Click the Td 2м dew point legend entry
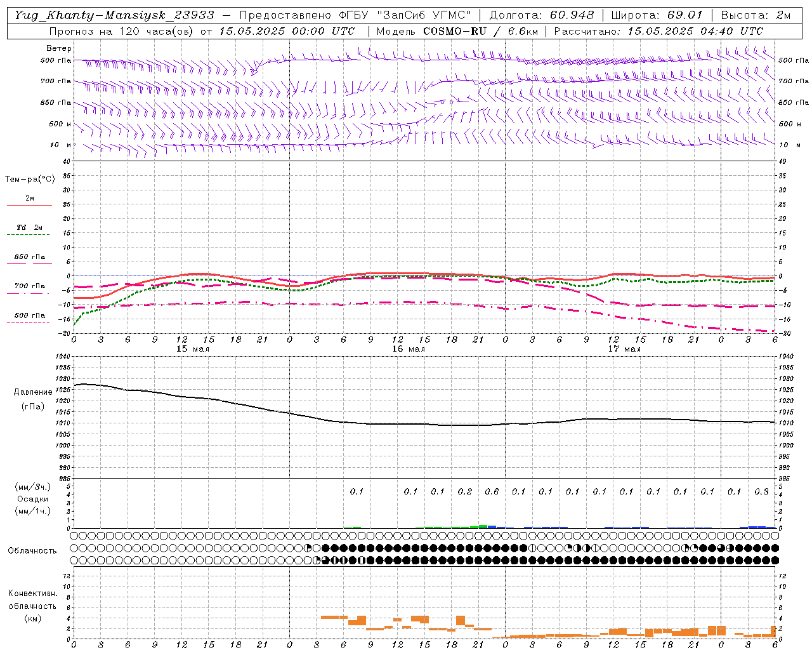 (x=29, y=227)
